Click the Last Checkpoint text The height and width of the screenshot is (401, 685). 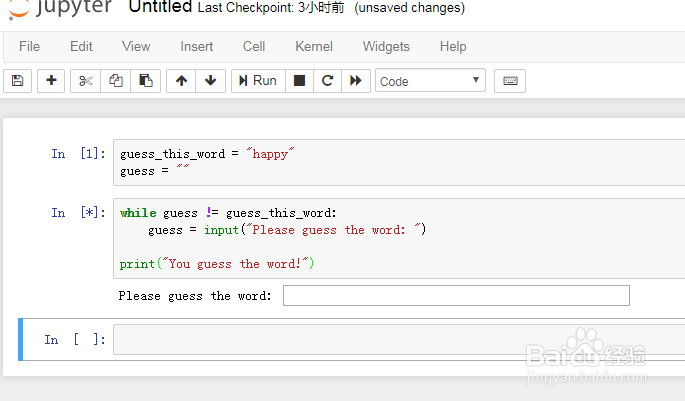tap(271, 7)
